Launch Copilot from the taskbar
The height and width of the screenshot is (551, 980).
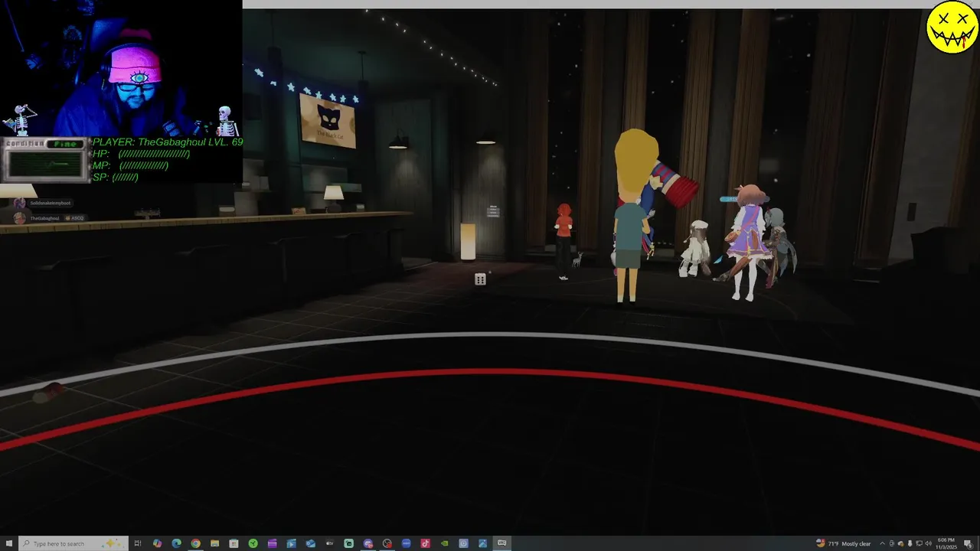pyautogui.click(x=157, y=543)
